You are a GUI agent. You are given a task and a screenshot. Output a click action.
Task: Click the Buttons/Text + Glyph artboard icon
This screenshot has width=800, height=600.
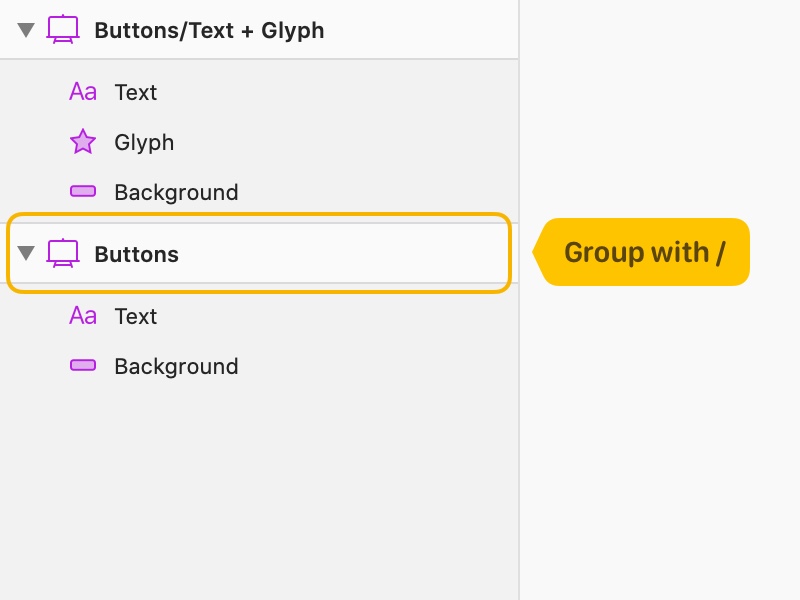click(63, 30)
